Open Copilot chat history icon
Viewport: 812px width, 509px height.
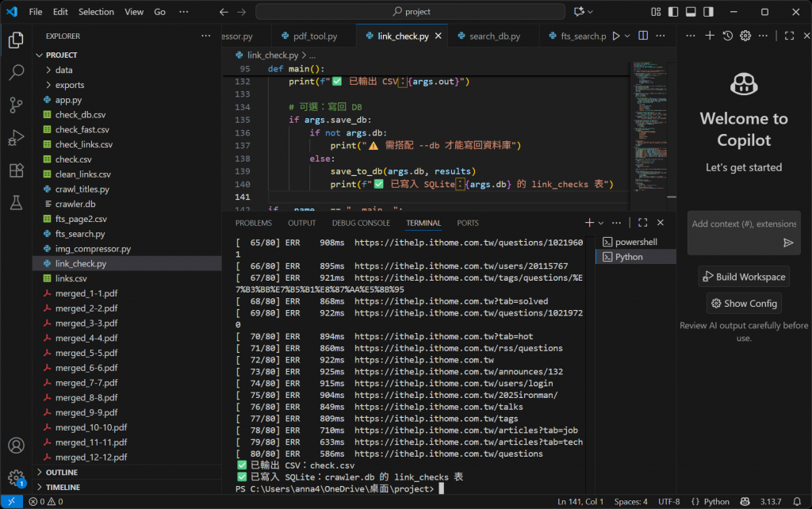coord(727,36)
